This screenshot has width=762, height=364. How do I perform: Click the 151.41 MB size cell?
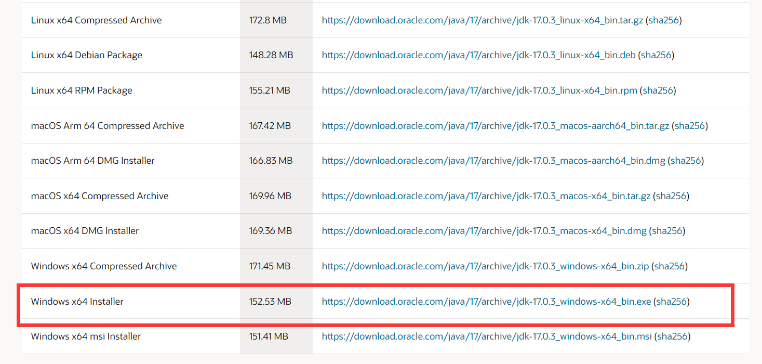click(276, 336)
